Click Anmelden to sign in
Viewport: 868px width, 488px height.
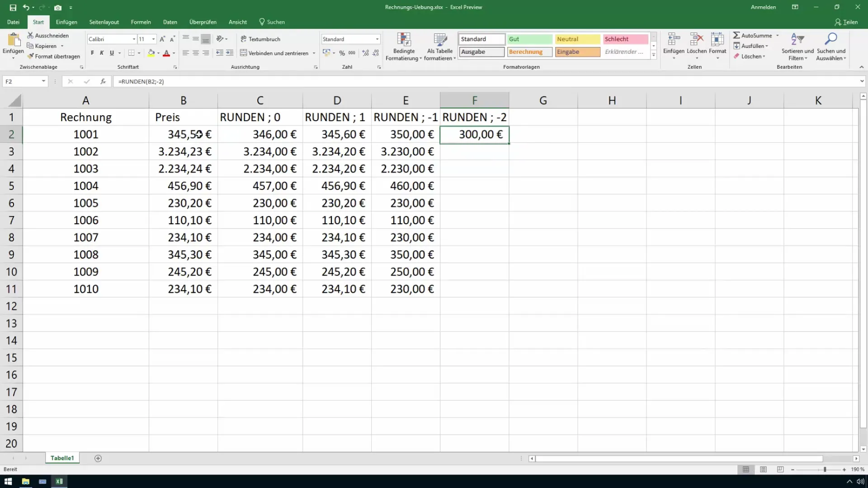click(x=763, y=7)
